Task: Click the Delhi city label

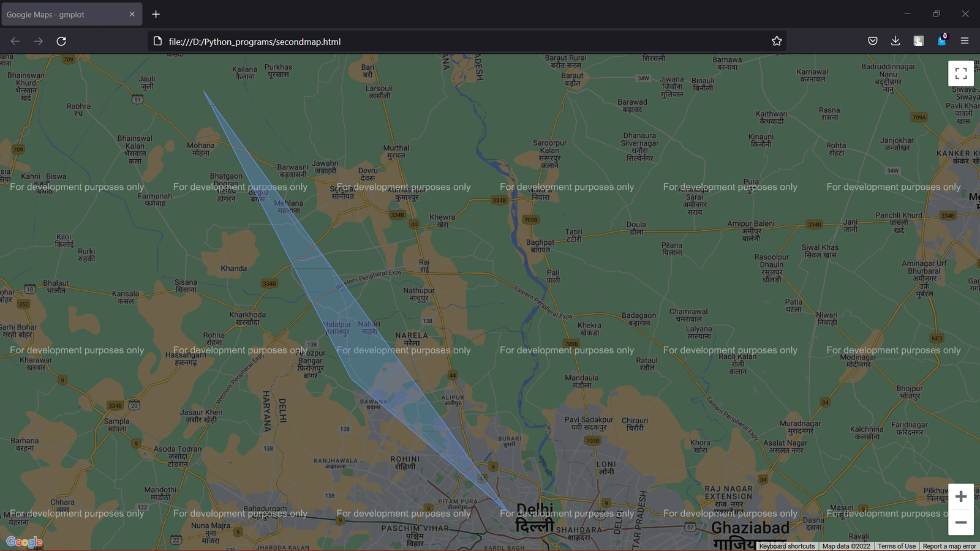Action: point(535,517)
